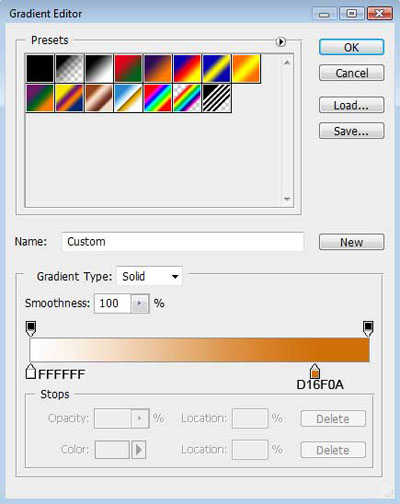The height and width of the screenshot is (504, 400).
Task: Click the stop Color swatch box
Action: [112, 450]
